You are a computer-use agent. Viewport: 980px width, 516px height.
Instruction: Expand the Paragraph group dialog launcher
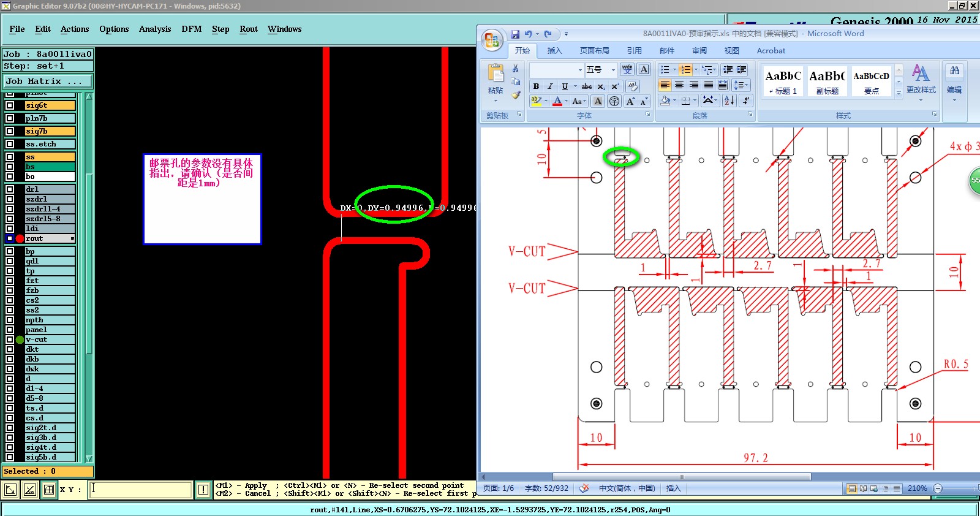[750, 115]
